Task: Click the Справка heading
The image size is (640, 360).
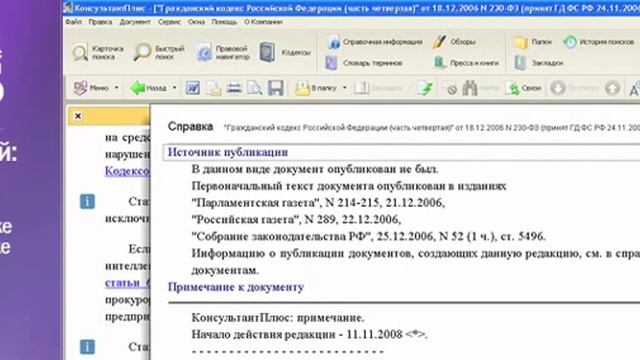Action: [191, 127]
